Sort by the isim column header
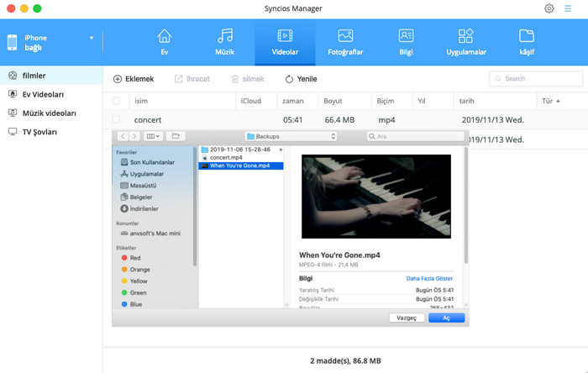This screenshot has height=373, width=588. (141, 101)
